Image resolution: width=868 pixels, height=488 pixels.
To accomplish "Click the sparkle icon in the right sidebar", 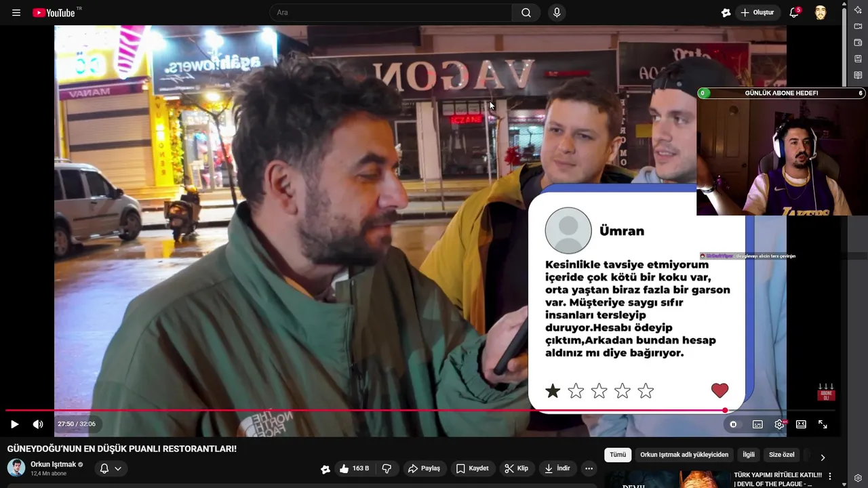I will click(x=858, y=9).
